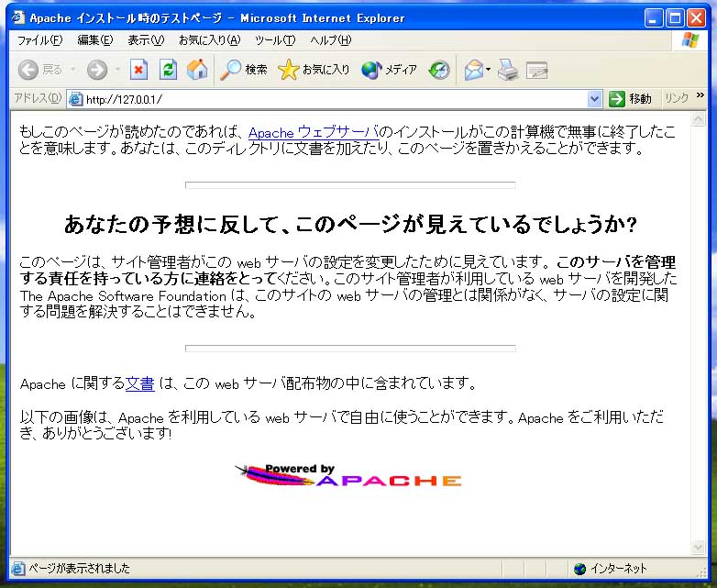The width and height of the screenshot is (717, 588).
Task: Open History clock icon
Action: tap(439, 70)
